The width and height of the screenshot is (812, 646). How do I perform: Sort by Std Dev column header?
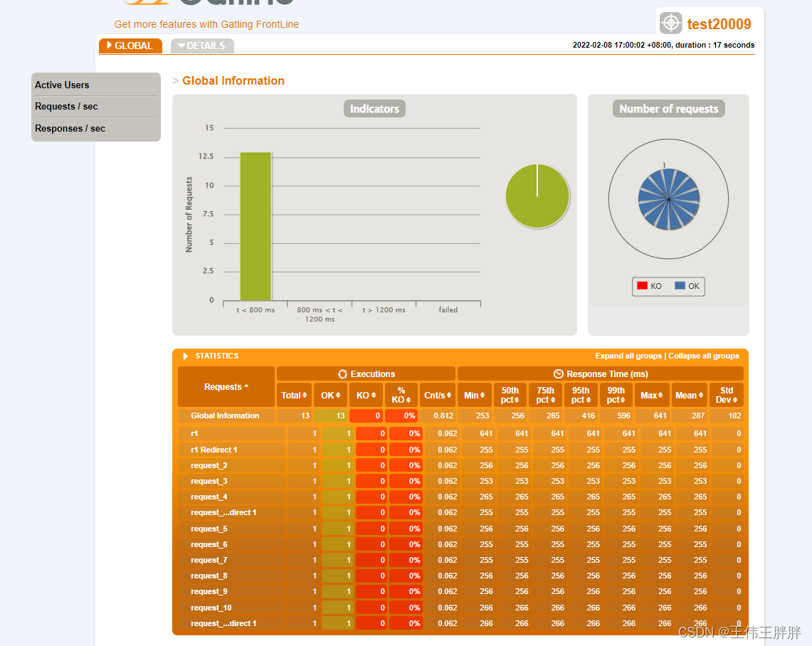[727, 395]
